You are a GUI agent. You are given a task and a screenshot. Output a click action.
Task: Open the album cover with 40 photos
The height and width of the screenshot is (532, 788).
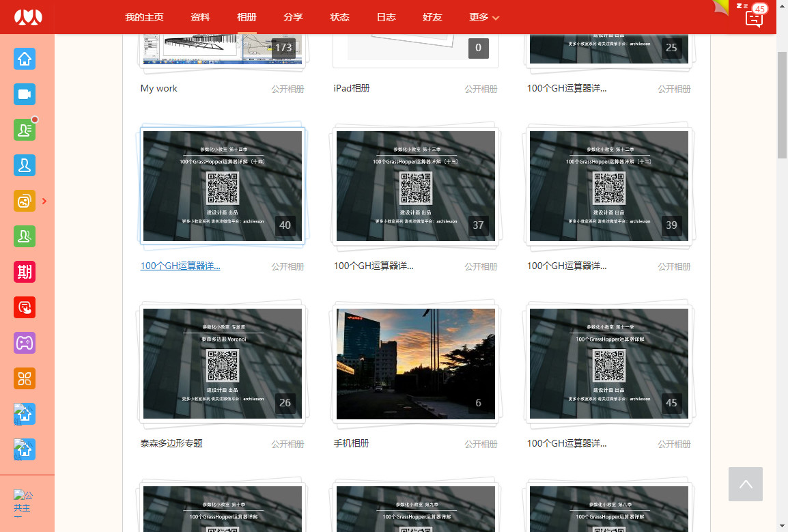coord(223,186)
